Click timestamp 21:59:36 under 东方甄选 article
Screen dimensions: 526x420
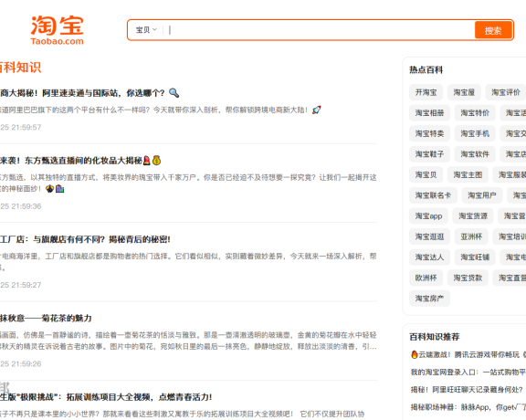(20, 206)
